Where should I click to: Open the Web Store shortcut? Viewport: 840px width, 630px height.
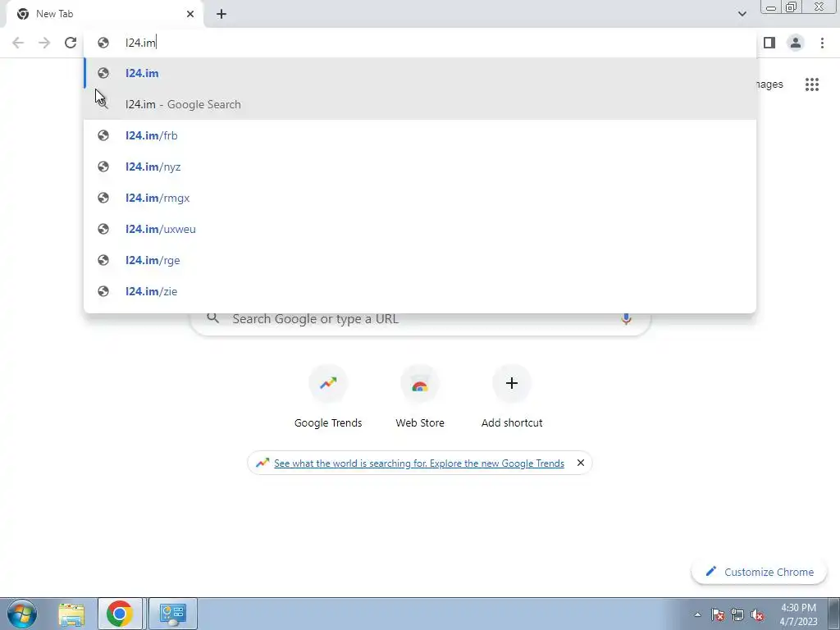coord(420,397)
